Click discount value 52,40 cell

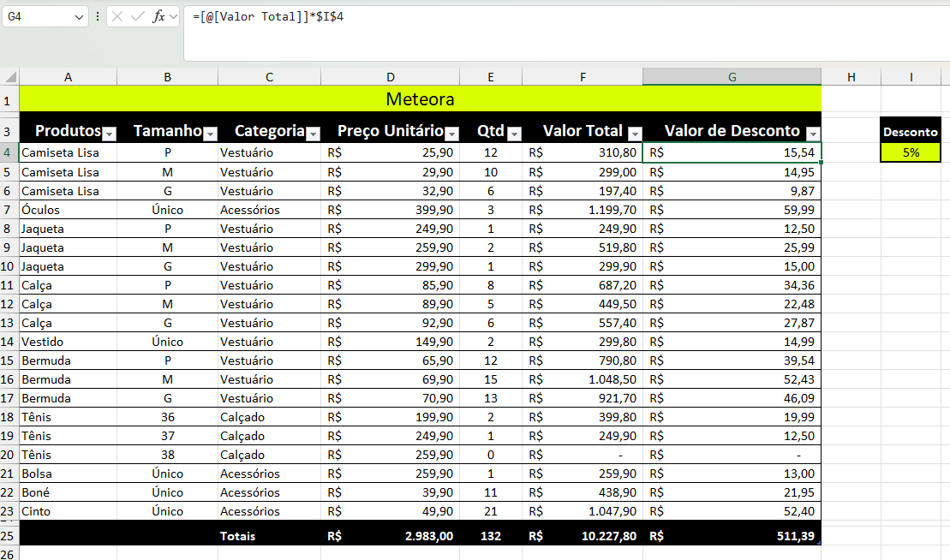[x=732, y=511]
